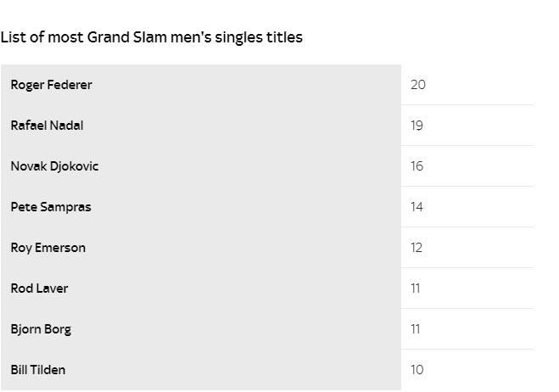
Task: Click Federer's title count of 20
Action: 418,85
